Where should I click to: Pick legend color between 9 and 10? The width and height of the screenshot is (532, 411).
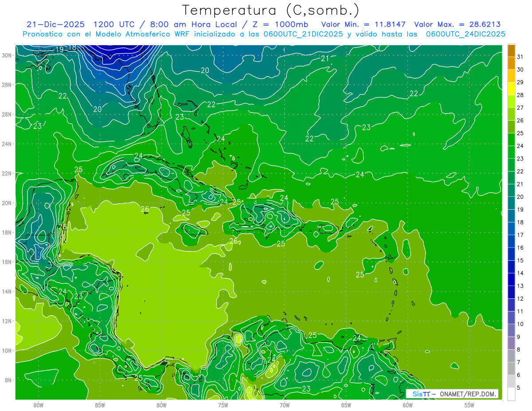point(511,331)
